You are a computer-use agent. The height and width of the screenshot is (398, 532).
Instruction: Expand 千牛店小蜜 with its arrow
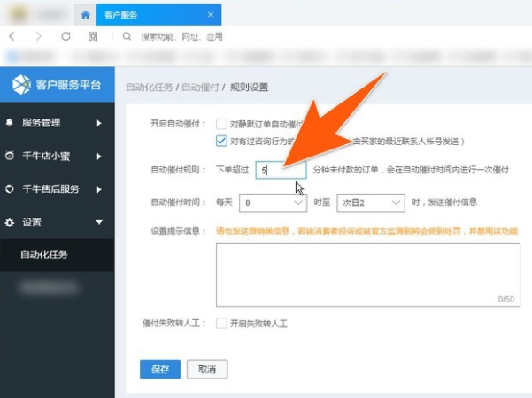coord(99,157)
